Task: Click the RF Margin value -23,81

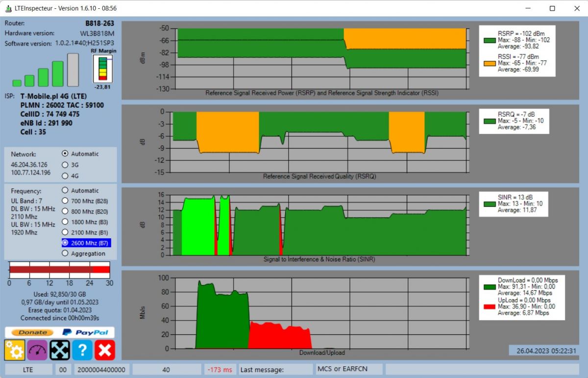Action: click(x=102, y=87)
